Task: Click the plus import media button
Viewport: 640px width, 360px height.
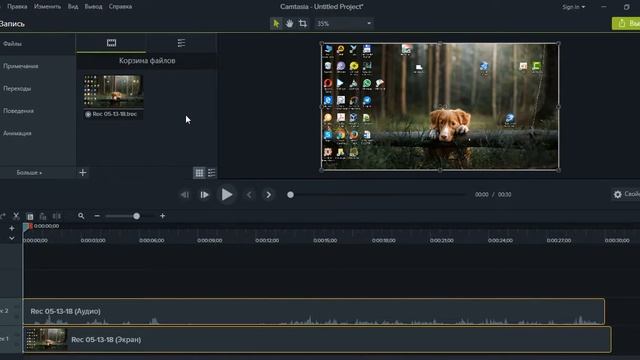Action: [83, 173]
